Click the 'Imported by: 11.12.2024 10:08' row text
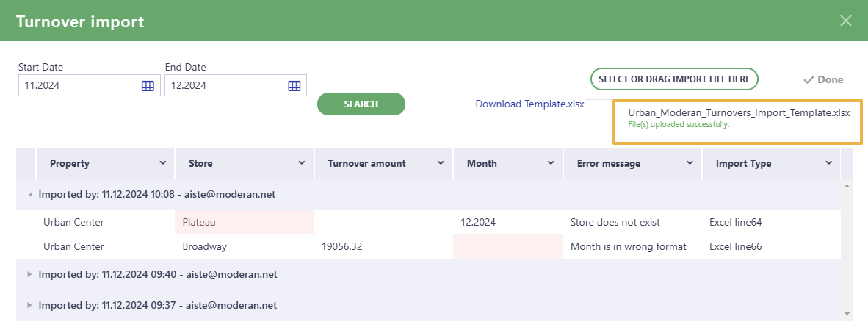868x333 pixels. pos(156,195)
